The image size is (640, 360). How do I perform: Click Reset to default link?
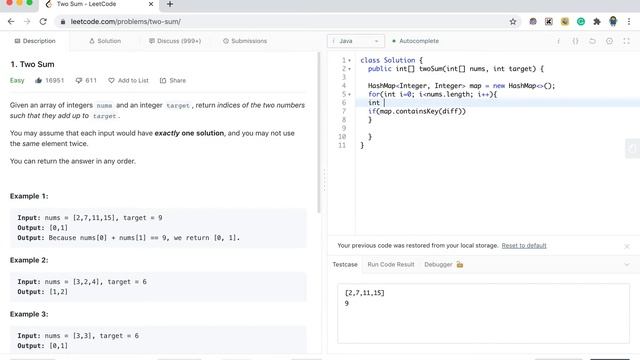tap(524, 245)
